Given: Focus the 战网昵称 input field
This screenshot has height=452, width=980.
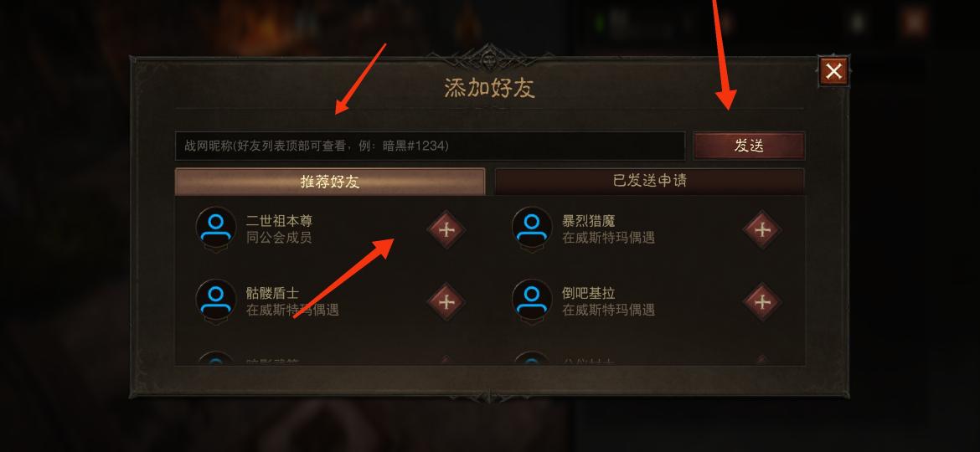Looking at the screenshot, I should [430, 146].
